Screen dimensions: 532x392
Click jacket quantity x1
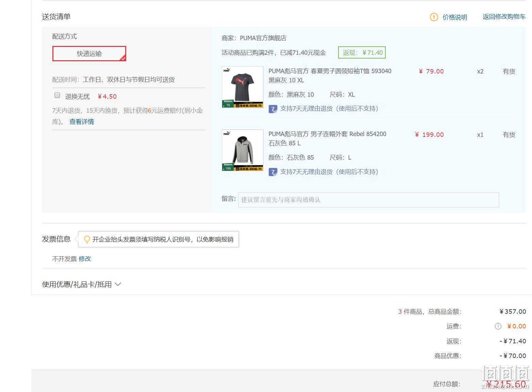(480, 135)
